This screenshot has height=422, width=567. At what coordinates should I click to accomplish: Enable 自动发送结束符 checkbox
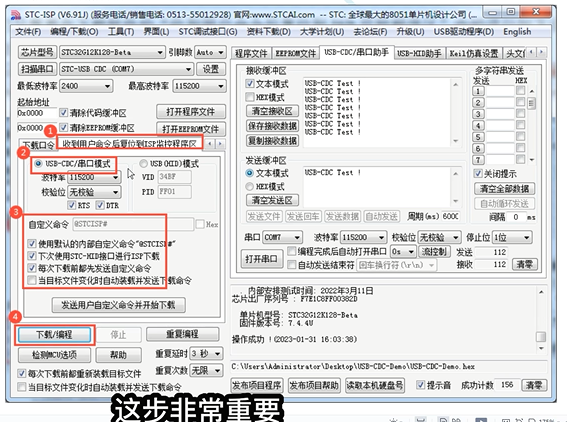point(291,265)
